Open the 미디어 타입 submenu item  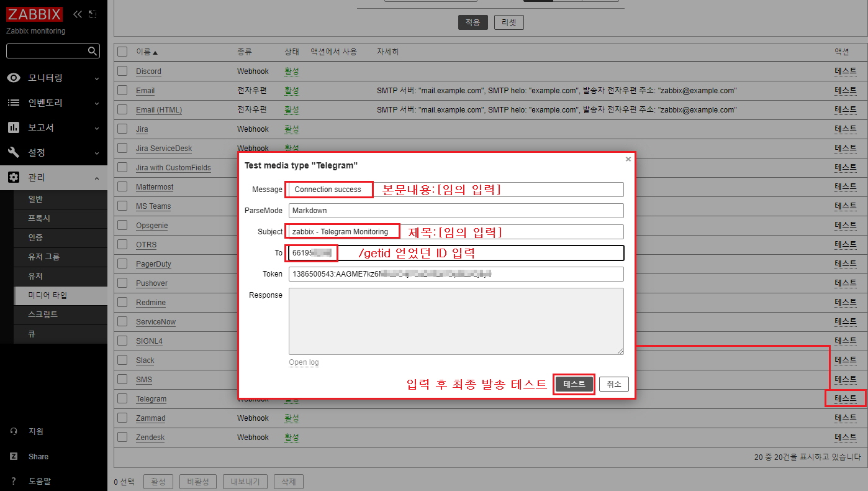coord(60,295)
